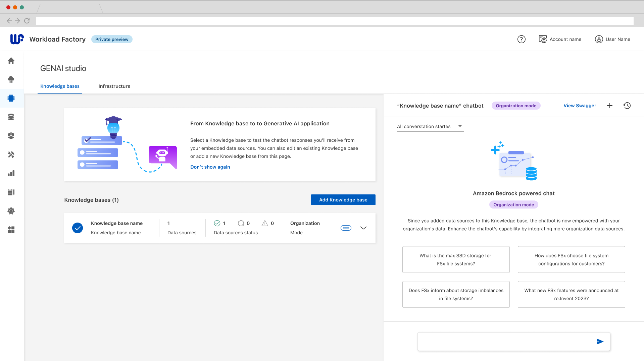Click the help question mark icon

click(x=521, y=39)
